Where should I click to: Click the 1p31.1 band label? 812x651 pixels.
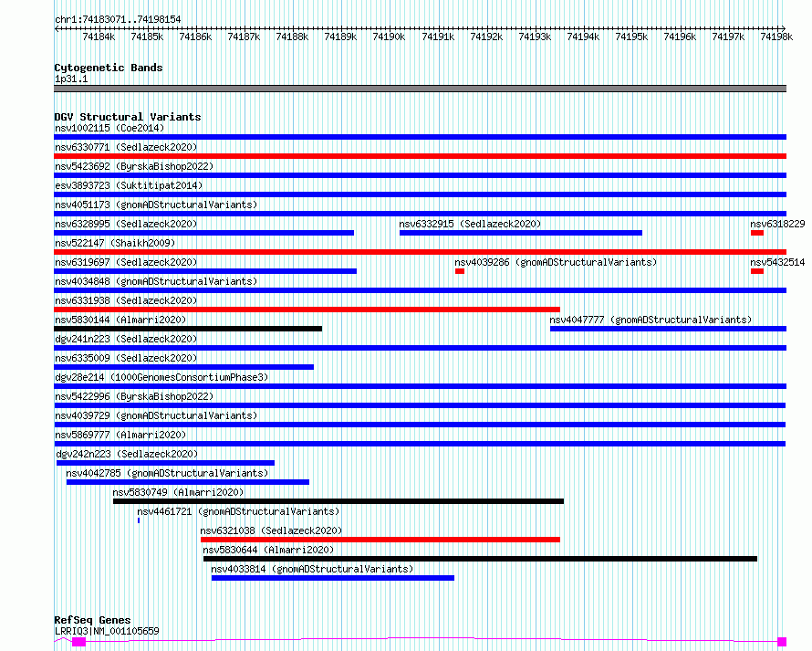[71, 79]
